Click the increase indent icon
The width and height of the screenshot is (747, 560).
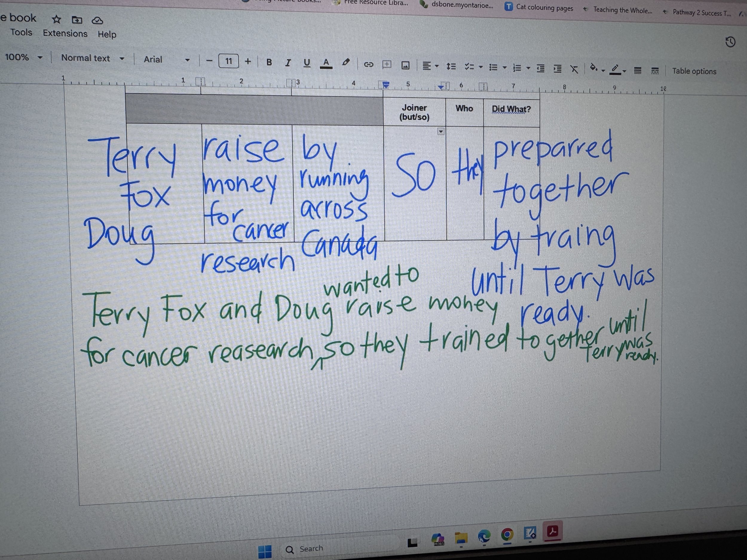pyautogui.click(x=558, y=69)
